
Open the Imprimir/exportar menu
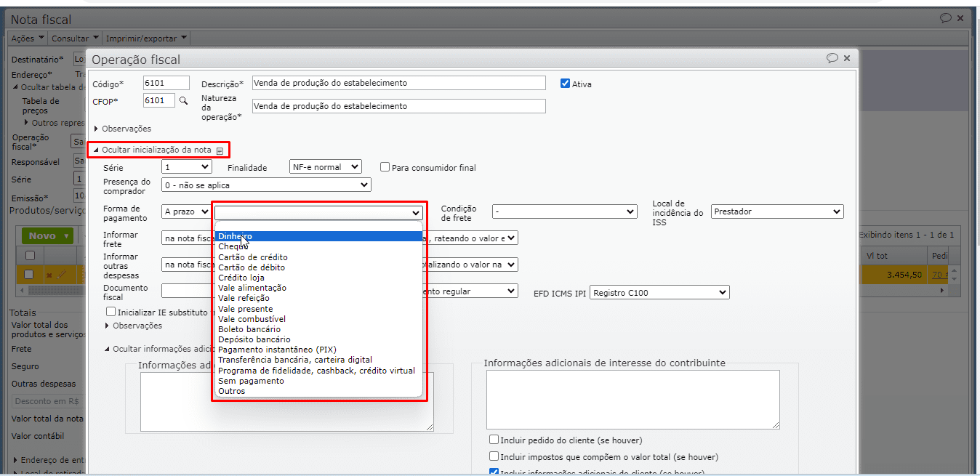click(146, 38)
